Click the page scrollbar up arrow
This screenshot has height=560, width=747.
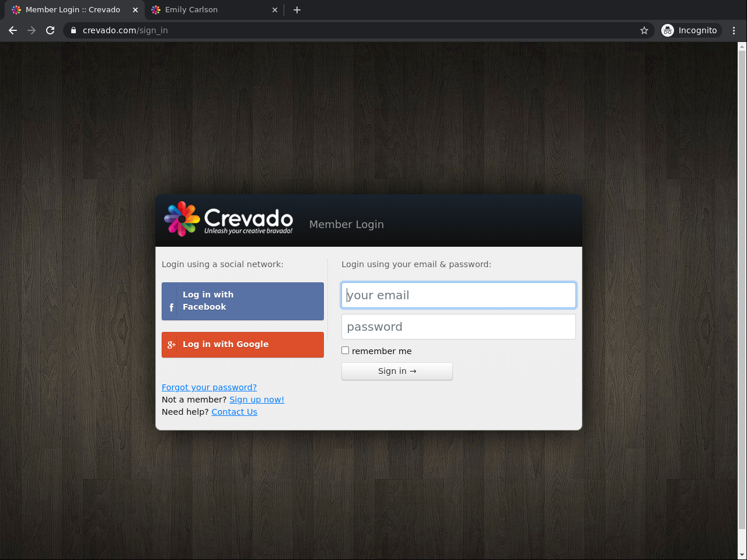click(x=742, y=47)
